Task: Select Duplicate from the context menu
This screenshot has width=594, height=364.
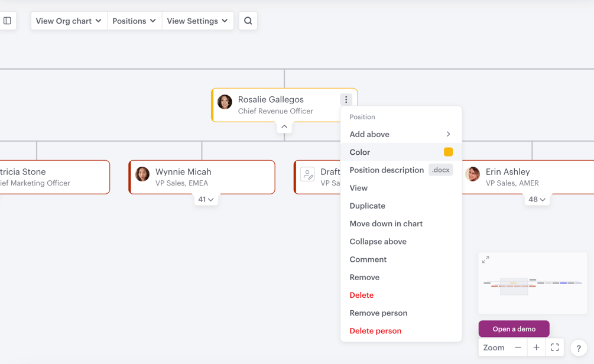Action: click(368, 206)
